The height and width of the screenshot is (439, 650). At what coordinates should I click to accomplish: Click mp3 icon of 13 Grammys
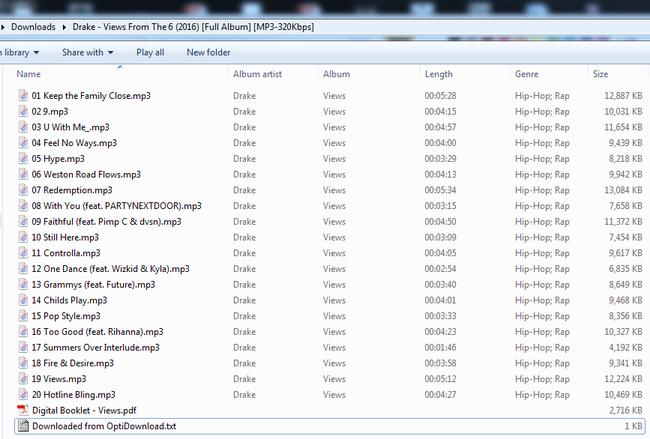point(23,284)
